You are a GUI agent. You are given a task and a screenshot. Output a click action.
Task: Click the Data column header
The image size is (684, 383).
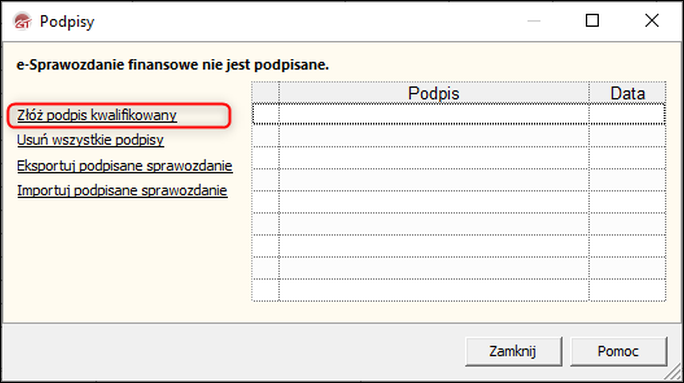[x=627, y=93]
